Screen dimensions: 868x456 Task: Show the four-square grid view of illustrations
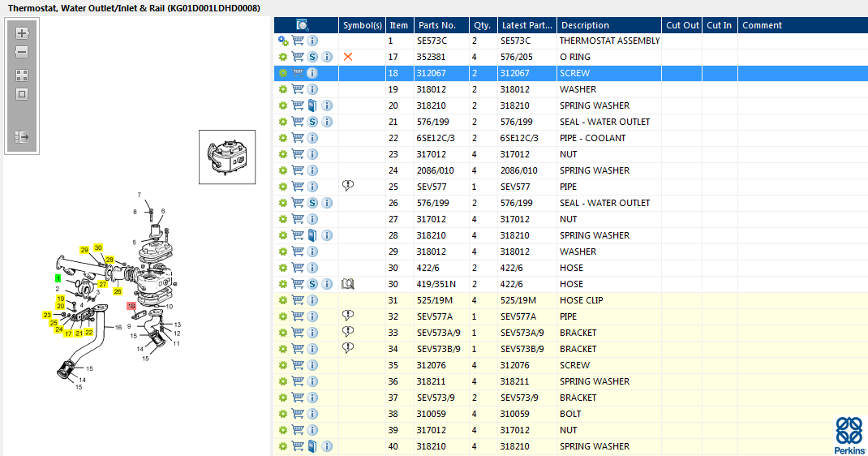22,75
